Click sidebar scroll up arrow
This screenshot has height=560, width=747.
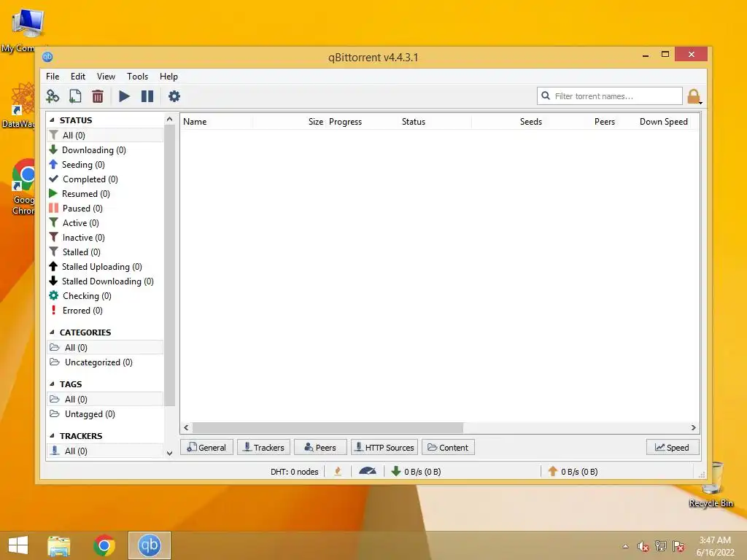coord(169,120)
